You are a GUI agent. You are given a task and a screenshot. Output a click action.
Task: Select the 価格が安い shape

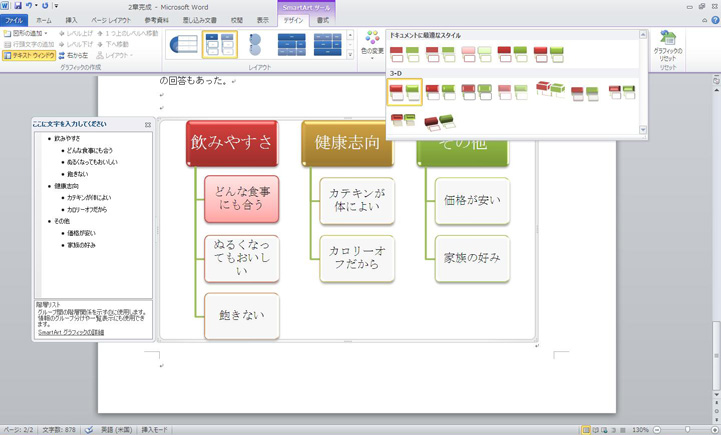coord(472,200)
